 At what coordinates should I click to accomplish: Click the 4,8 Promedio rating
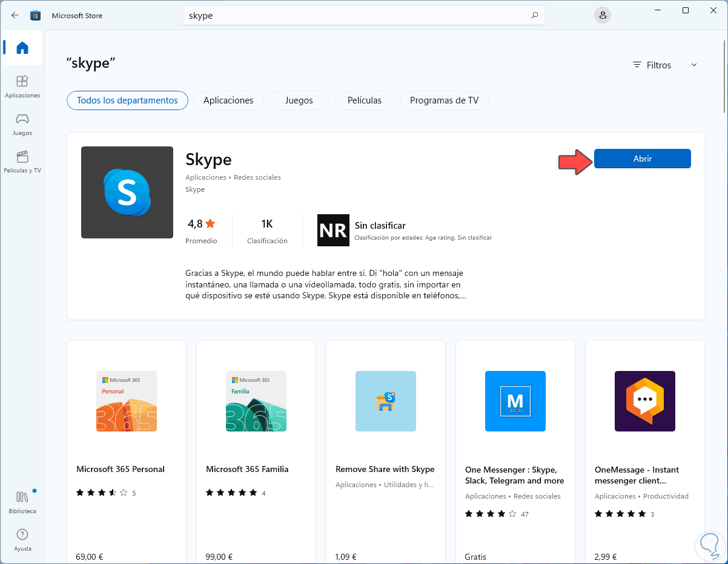pos(201,231)
